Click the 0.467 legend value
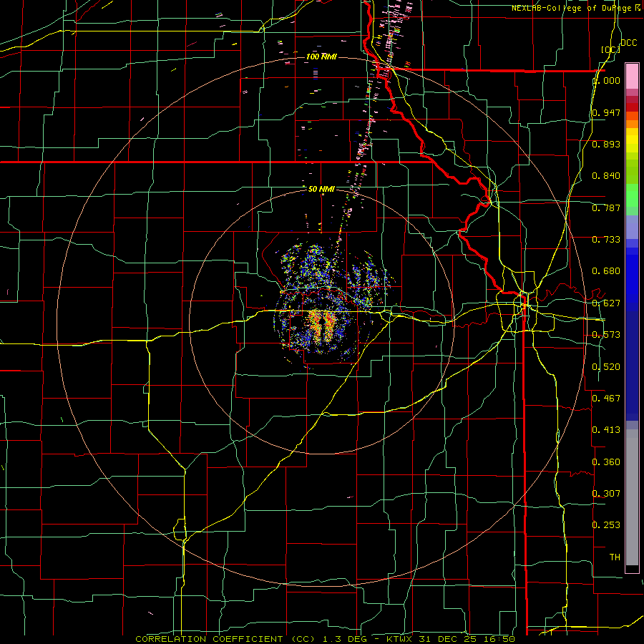Screen dimensions: 644x644 coord(606,399)
